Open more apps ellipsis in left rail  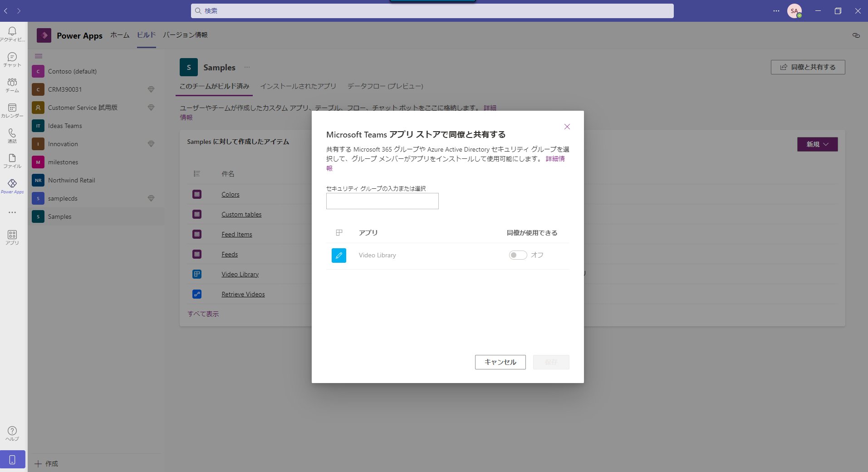(x=12, y=212)
